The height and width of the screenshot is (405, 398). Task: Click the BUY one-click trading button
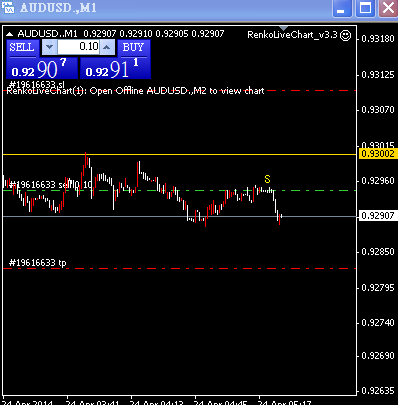tap(134, 48)
